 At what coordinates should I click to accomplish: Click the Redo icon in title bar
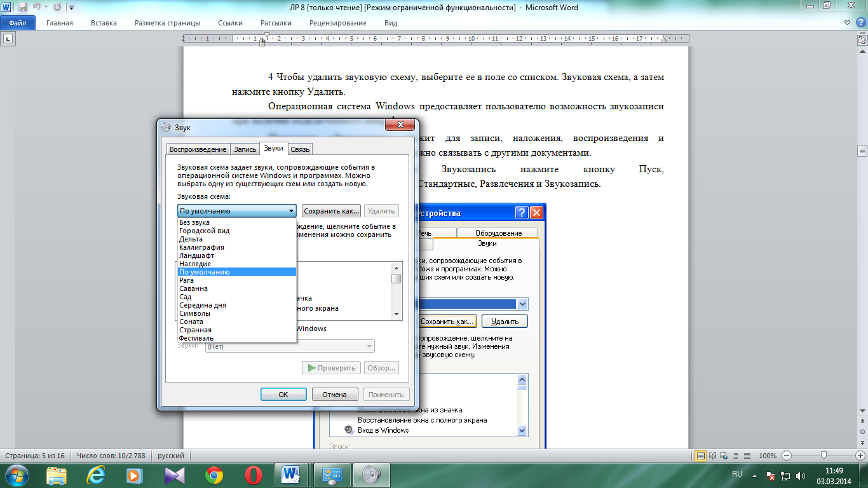[57, 7]
